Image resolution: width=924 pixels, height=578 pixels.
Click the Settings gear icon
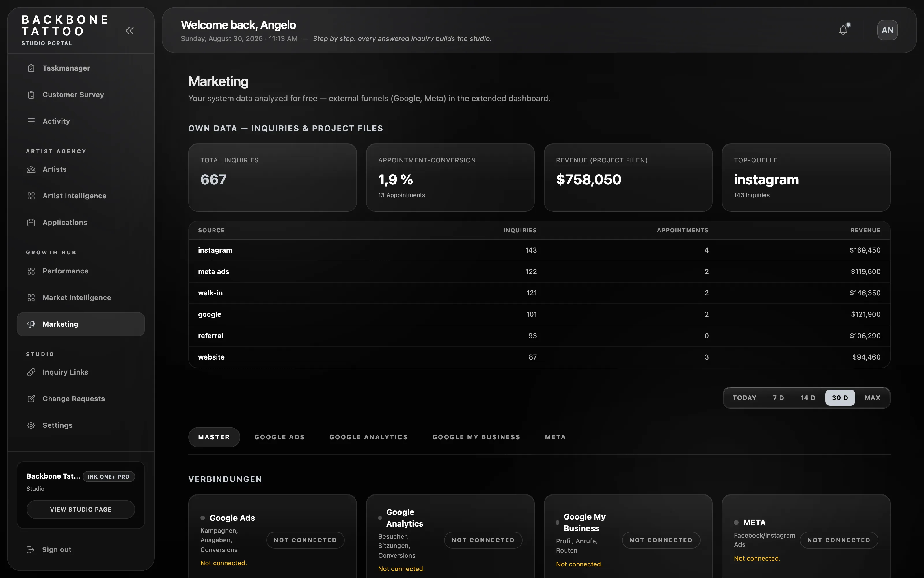[x=31, y=425]
